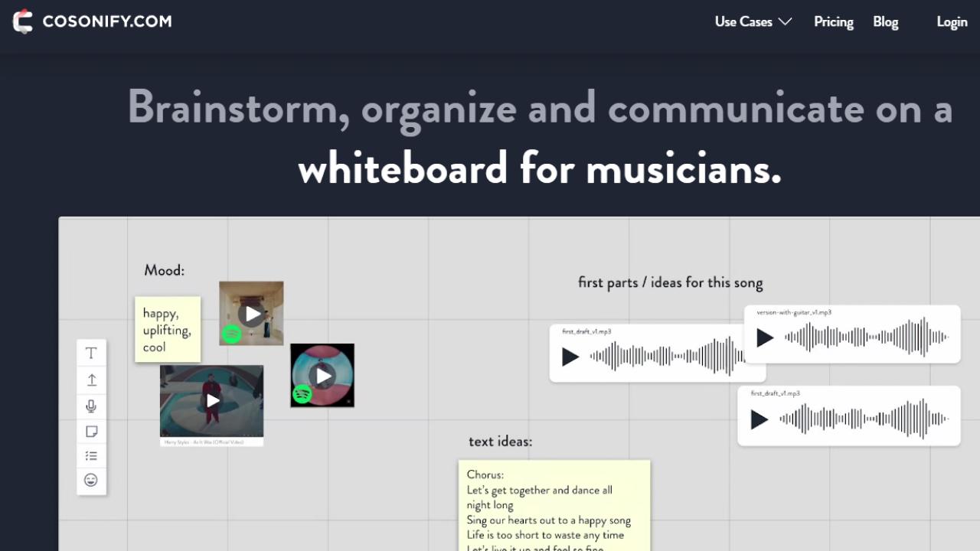Click the 'whiteboard for musicians.' headline text
The width and height of the screenshot is (980, 551).
point(540,168)
